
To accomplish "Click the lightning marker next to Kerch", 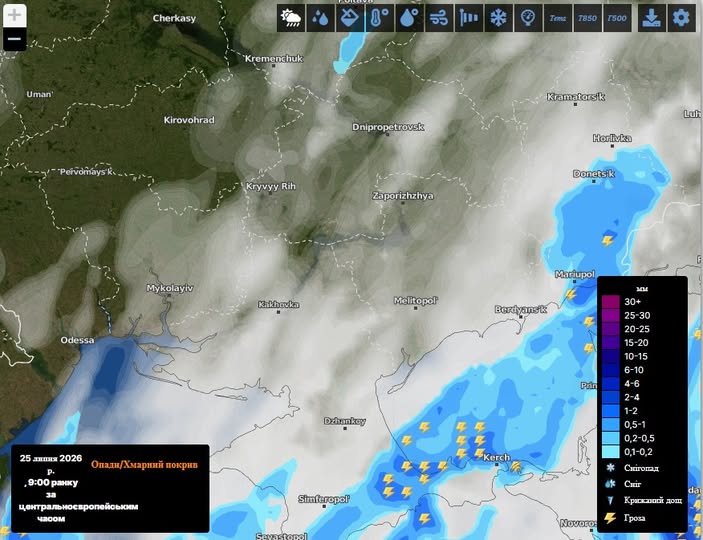I will (x=516, y=467).
